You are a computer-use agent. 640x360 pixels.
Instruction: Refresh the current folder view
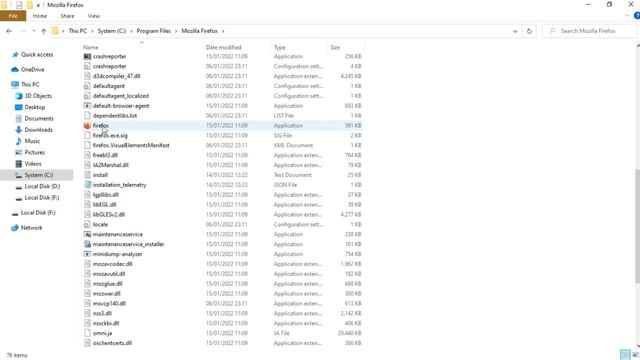[x=529, y=31]
